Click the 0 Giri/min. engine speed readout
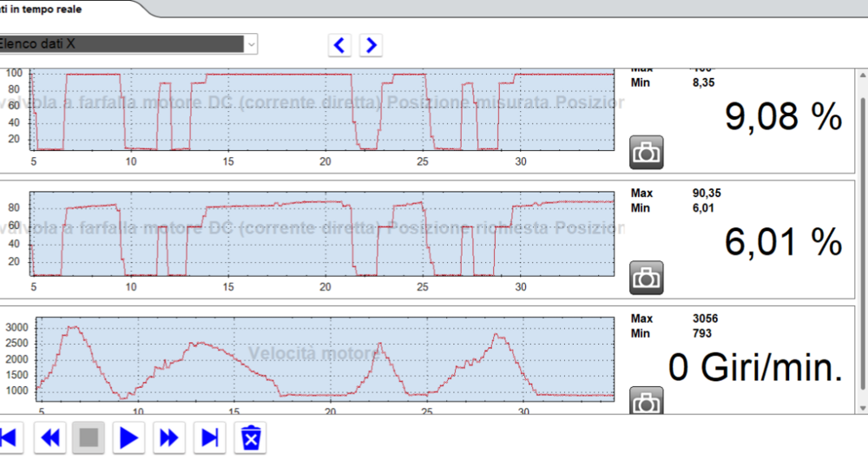868x460 pixels. click(x=755, y=369)
